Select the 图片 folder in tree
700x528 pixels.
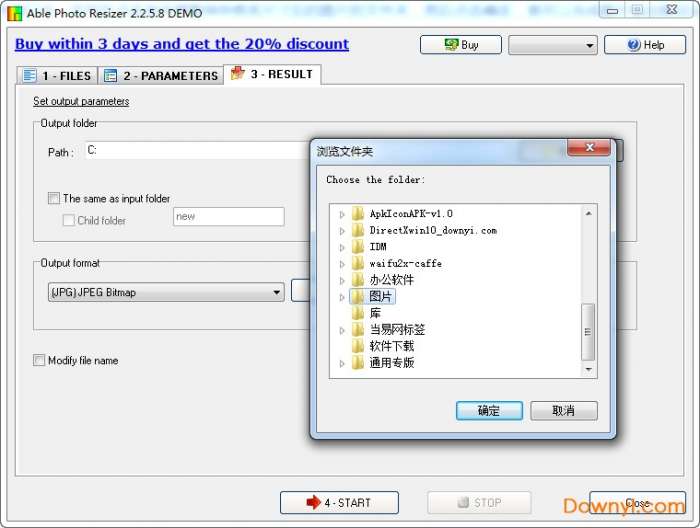tap(380, 296)
